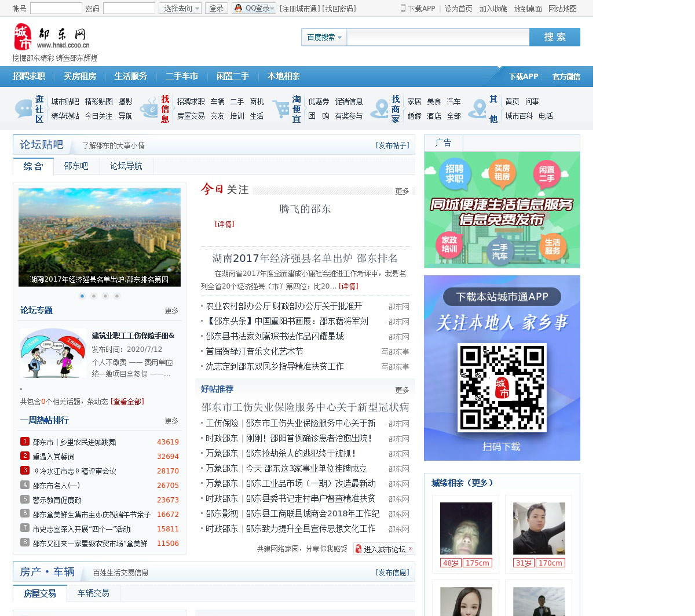The image size is (695, 616).
Task: Open the 同城便捷生活信息服务 ad banner
Action: [x=502, y=210]
